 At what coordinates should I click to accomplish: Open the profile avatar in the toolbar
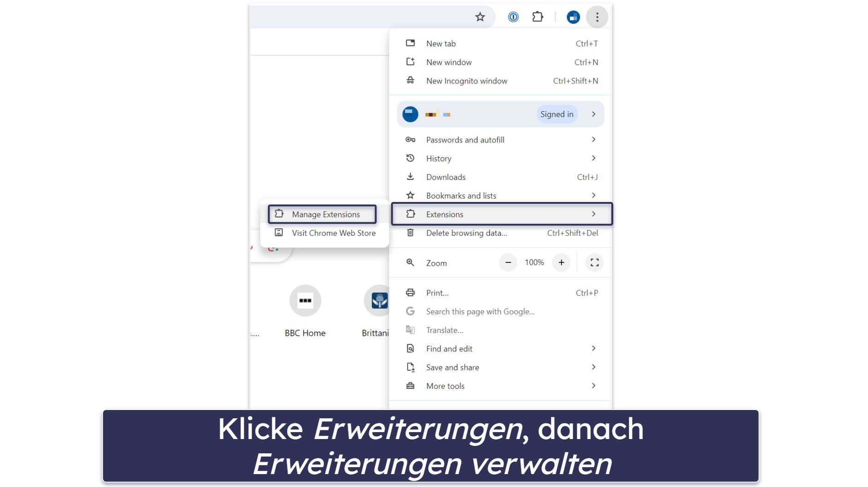tap(573, 17)
